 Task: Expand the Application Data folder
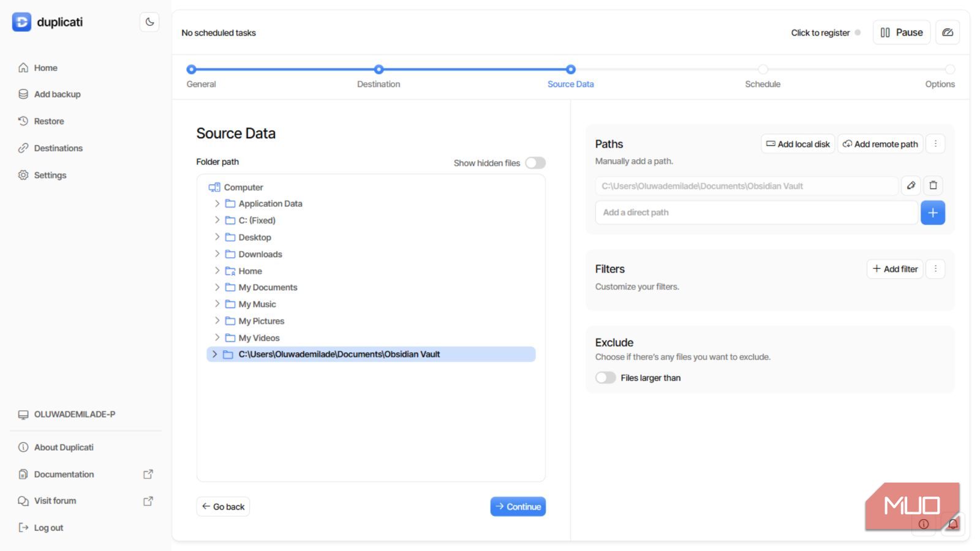217,203
